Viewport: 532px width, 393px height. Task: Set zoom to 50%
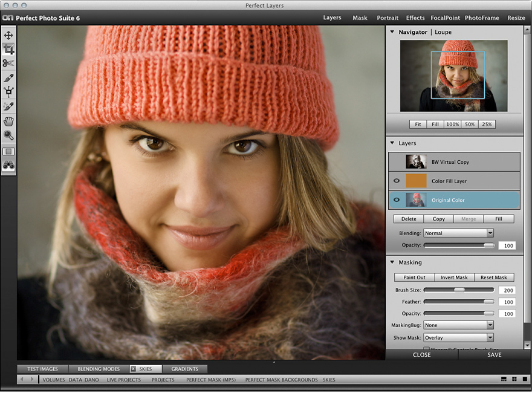tap(470, 124)
